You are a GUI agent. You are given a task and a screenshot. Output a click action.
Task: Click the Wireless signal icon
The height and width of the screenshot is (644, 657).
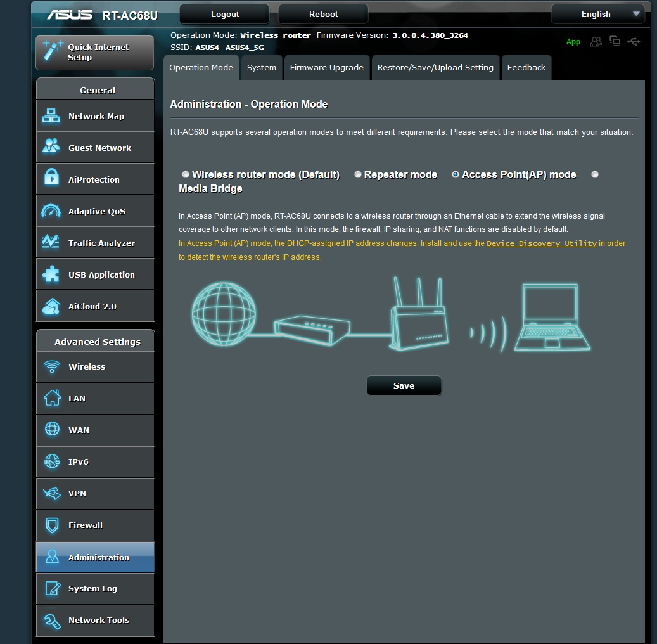(52, 366)
